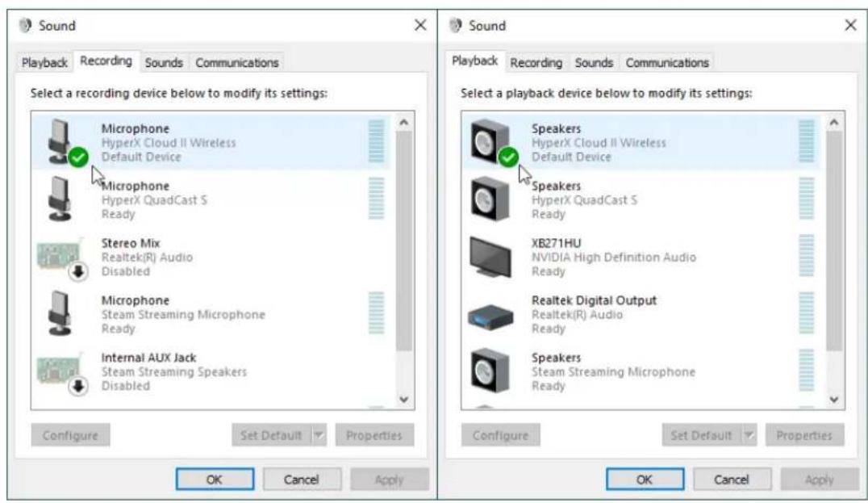The image size is (868, 503).
Task: Select Realtek Digital Output device icon
Action: point(490,316)
